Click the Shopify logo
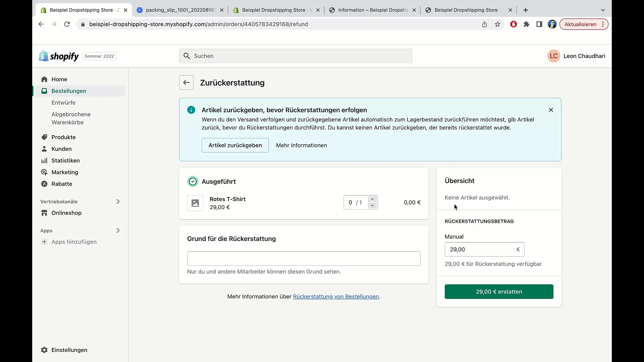644x362 pixels. pyautogui.click(x=59, y=56)
